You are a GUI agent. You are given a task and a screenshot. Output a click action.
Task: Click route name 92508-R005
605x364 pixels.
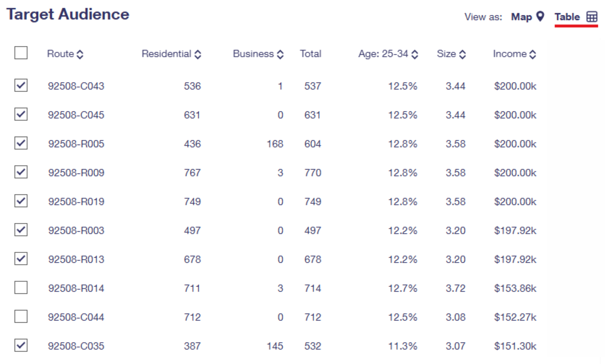[x=76, y=144]
